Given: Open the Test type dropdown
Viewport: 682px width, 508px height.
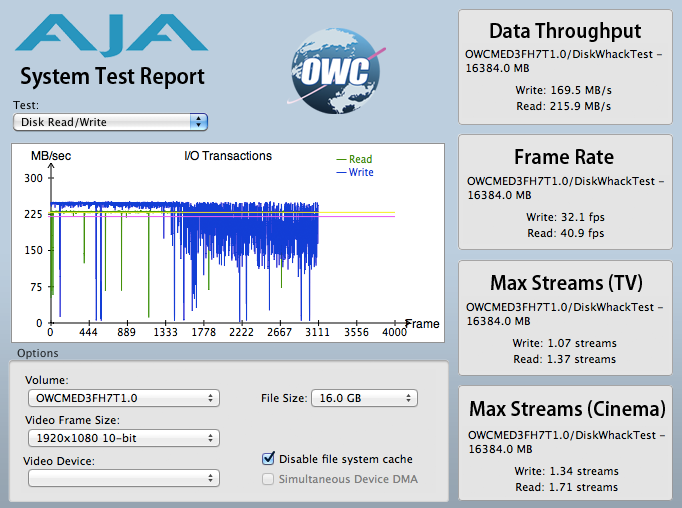Looking at the screenshot, I should tap(110, 122).
